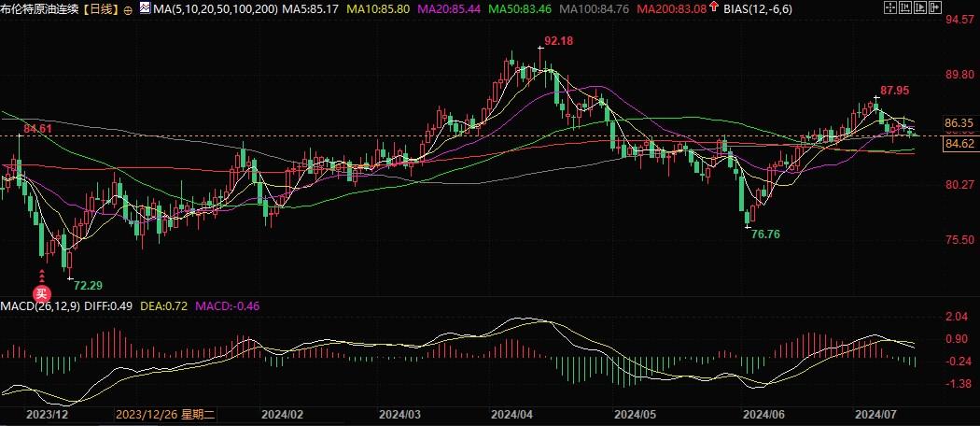
Task: Click the 92.18 high price label
Action: pos(559,41)
